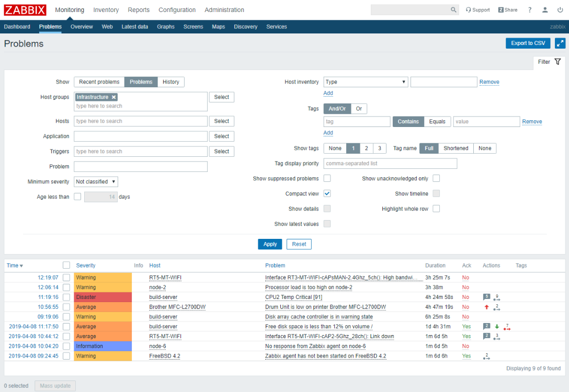Click the Export to CSV button

528,43
